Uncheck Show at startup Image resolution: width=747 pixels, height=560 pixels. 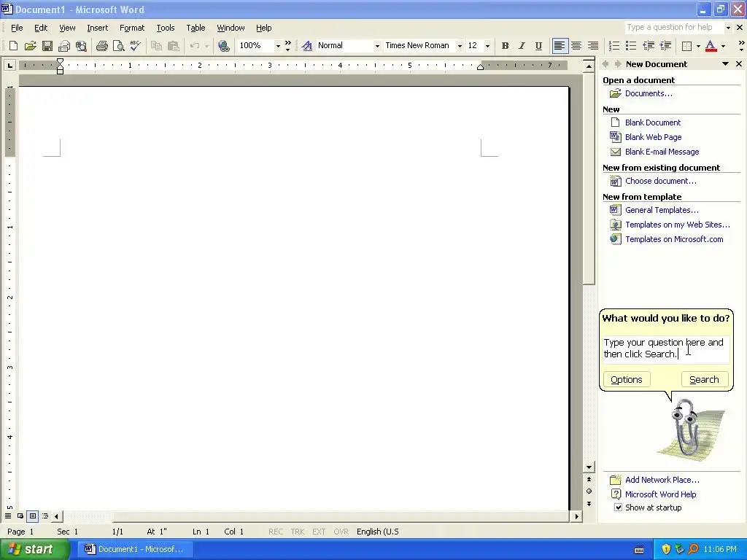click(x=618, y=507)
